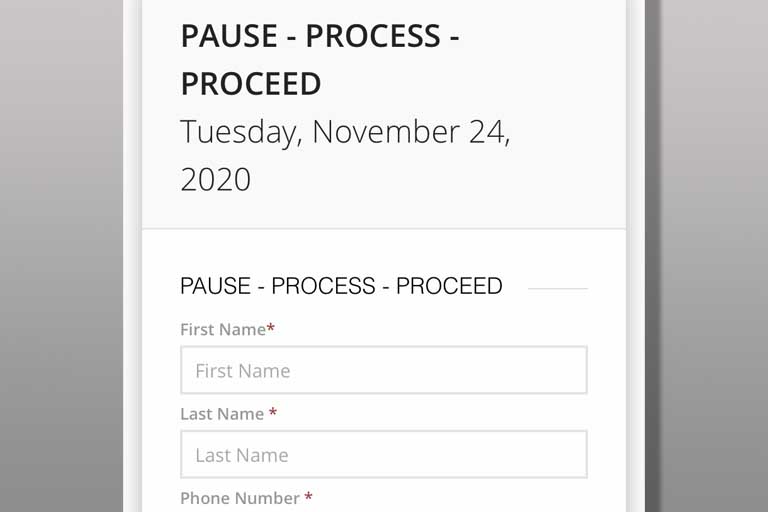Image resolution: width=768 pixels, height=512 pixels.
Task: Click PAUSE in the form section heading
Action: (x=213, y=286)
